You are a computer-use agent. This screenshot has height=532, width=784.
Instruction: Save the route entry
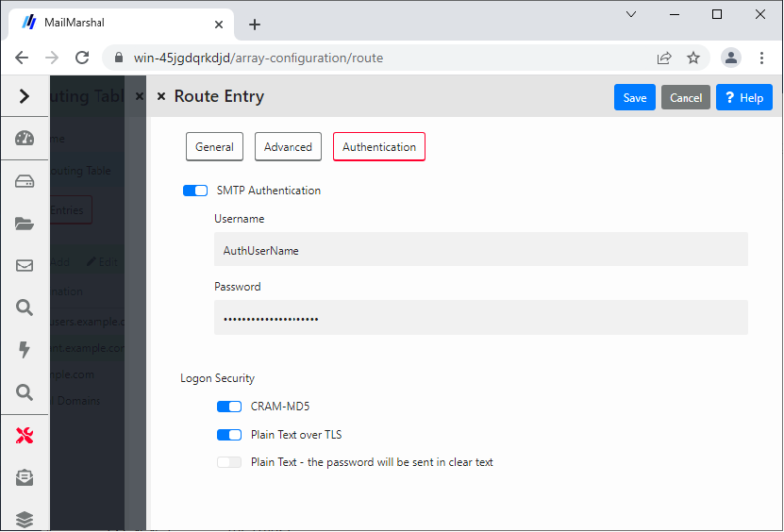[635, 97]
